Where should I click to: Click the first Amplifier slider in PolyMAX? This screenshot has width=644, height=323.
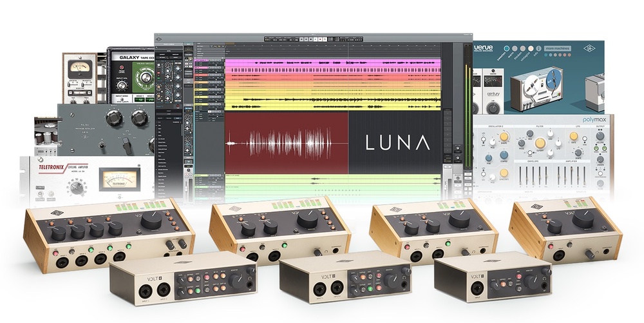pyautogui.click(x=560, y=175)
